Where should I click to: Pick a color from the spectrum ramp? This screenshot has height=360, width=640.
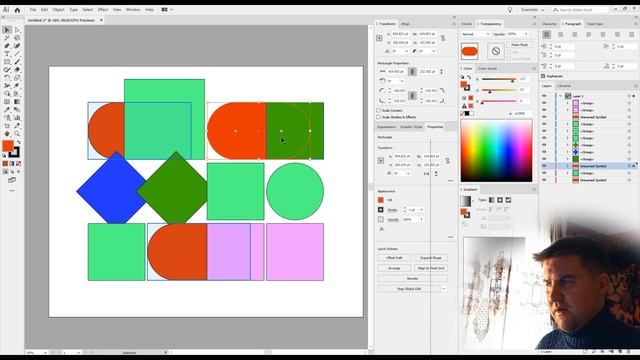point(496,151)
